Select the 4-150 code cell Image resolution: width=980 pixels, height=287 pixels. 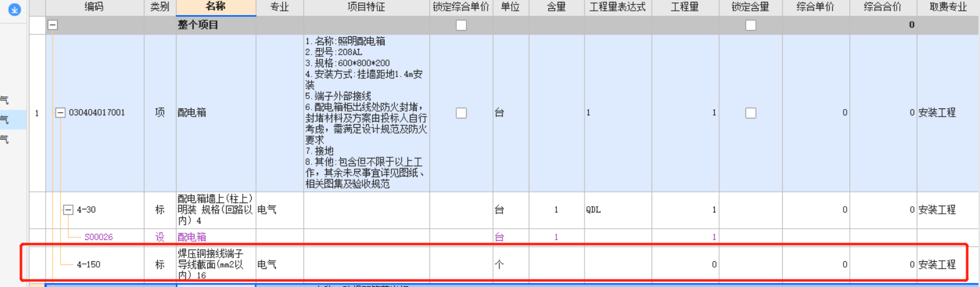88,264
